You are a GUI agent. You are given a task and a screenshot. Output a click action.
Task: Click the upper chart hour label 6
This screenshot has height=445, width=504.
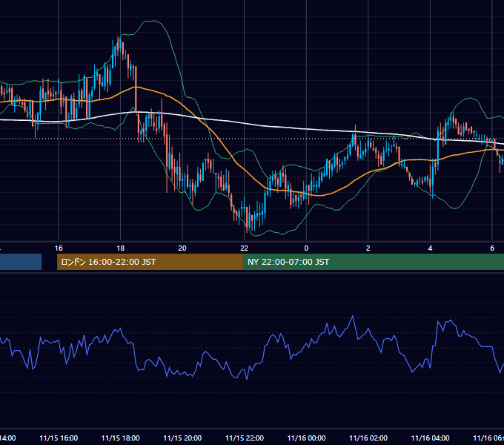point(492,248)
